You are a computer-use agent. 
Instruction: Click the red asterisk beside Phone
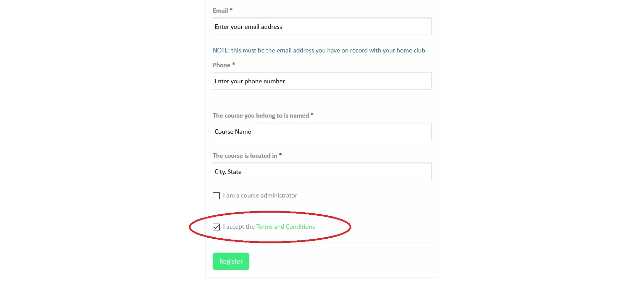pyautogui.click(x=234, y=64)
